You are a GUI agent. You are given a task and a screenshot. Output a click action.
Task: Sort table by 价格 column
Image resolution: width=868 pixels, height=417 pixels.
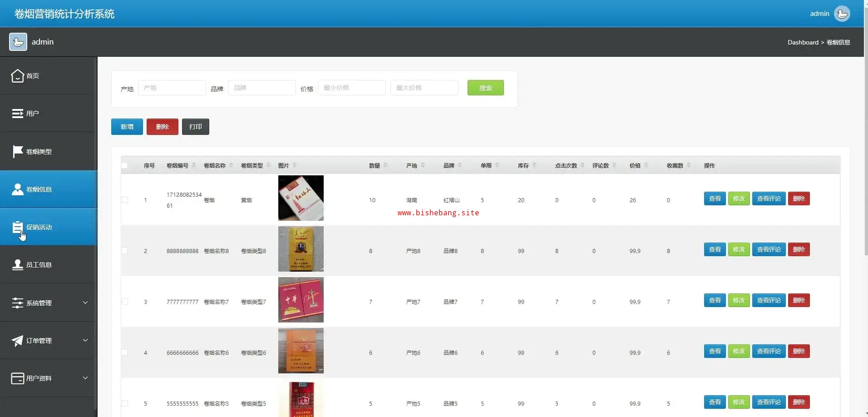click(x=646, y=165)
